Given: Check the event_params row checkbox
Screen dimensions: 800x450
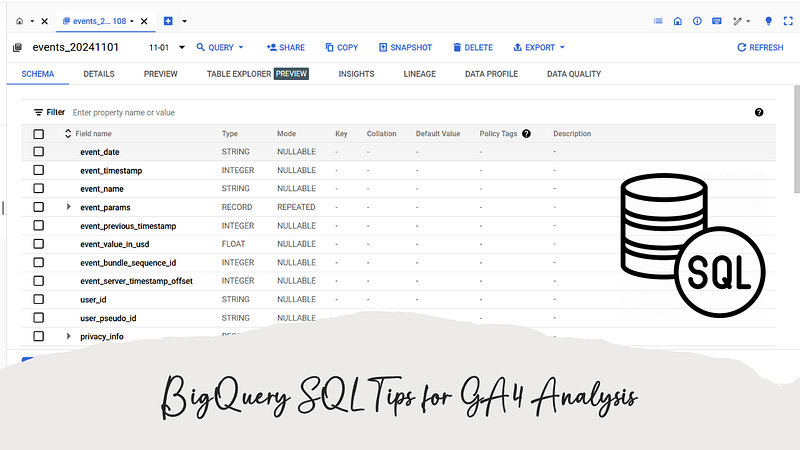Looking at the screenshot, I should 38,207.
